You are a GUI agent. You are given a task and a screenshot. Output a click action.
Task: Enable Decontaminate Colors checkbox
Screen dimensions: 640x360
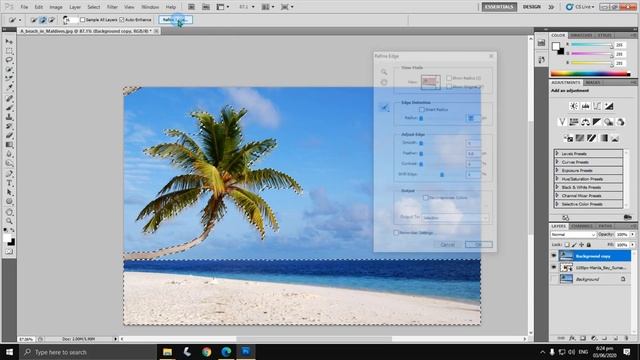click(426, 198)
